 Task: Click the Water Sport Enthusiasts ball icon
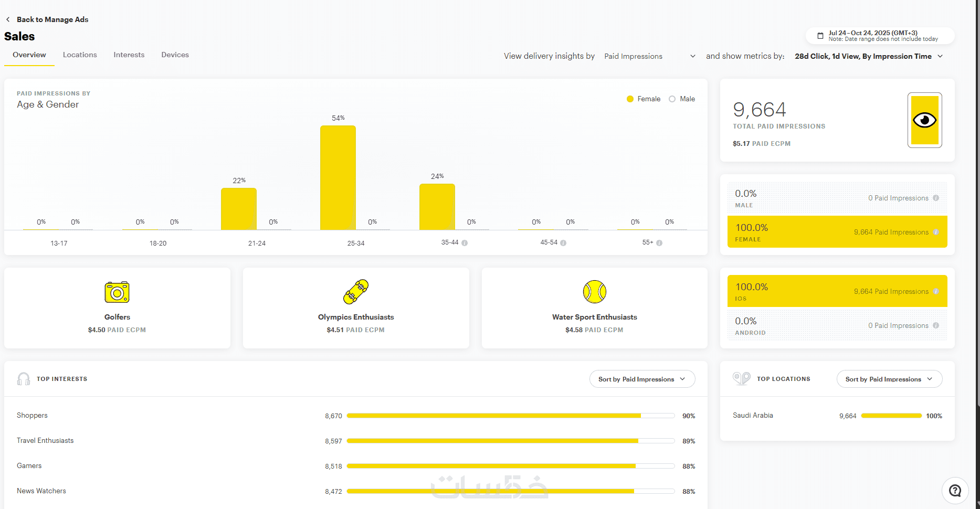595,292
